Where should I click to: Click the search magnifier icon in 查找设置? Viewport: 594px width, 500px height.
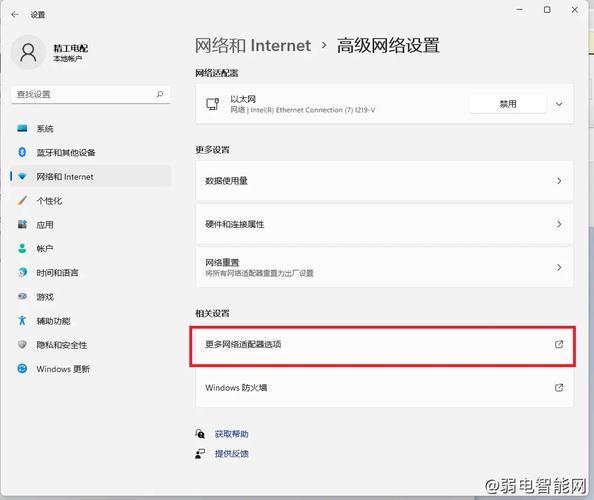(160, 94)
